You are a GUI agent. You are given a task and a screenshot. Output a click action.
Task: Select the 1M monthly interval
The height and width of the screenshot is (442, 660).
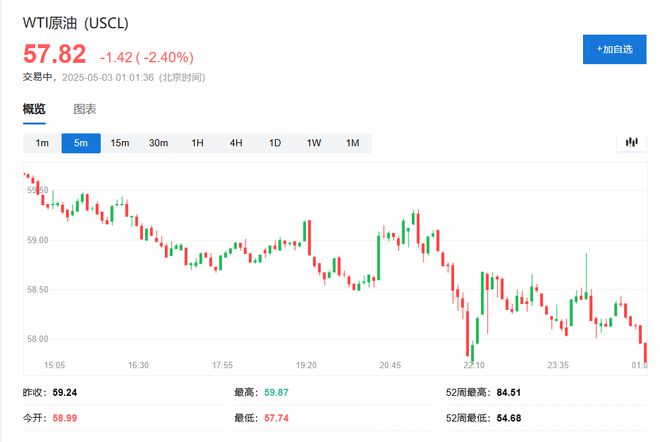click(352, 143)
